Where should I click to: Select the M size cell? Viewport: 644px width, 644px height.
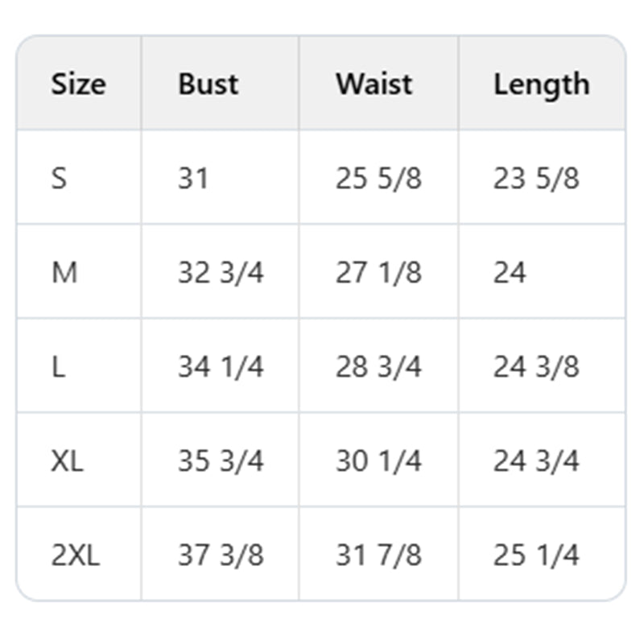click(64, 273)
